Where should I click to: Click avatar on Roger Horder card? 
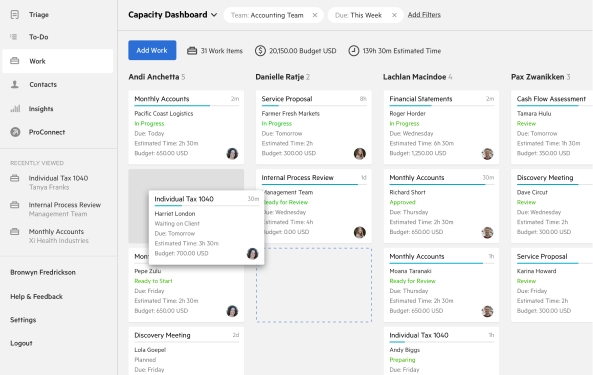[487, 153]
